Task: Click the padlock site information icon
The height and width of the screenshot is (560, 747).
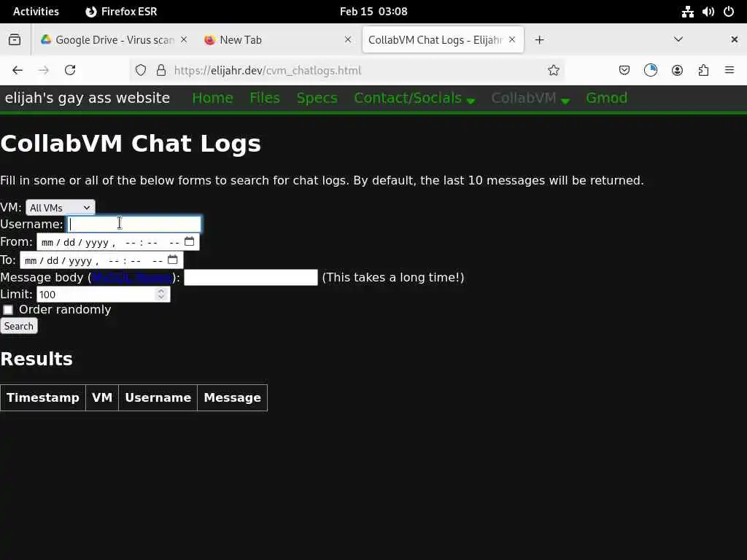Action: point(161,71)
